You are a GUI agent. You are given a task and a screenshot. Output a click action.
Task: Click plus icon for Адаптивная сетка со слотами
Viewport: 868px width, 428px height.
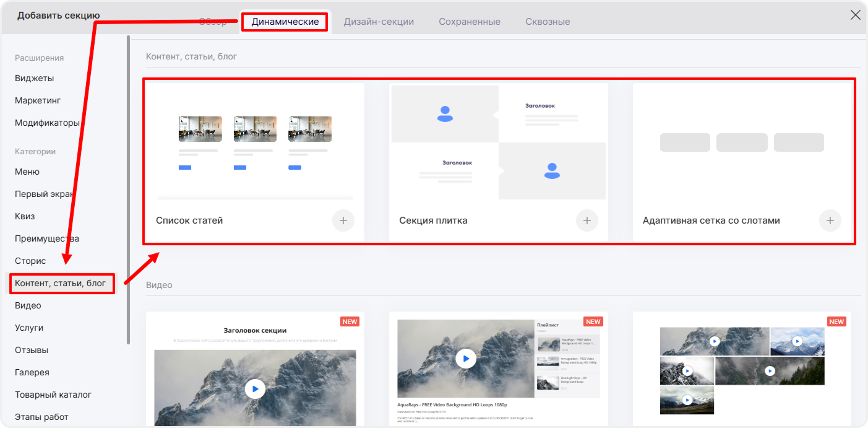tap(830, 221)
